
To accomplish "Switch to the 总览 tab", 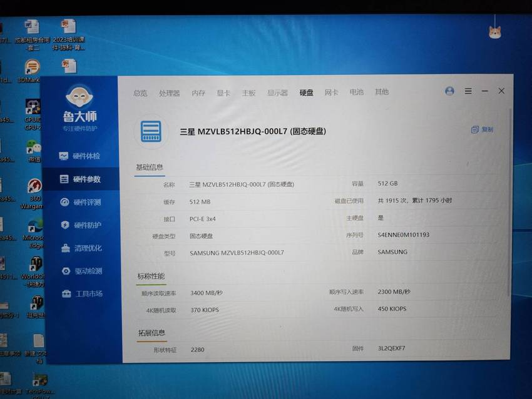I will tap(140, 93).
